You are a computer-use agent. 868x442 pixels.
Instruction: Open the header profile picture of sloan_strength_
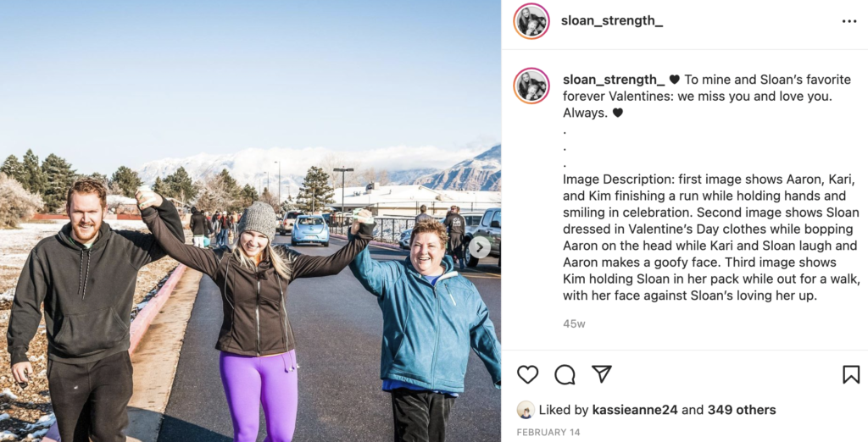pyautogui.click(x=531, y=21)
